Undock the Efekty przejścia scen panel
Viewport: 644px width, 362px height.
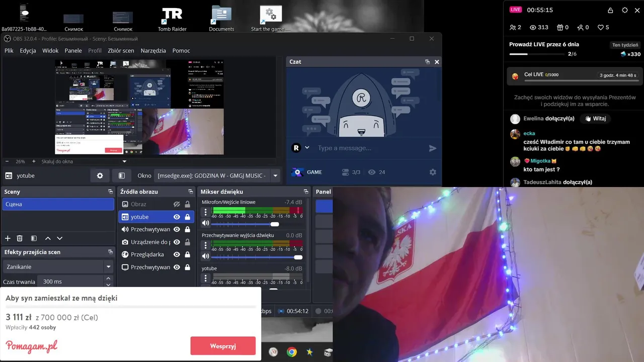[x=110, y=252]
